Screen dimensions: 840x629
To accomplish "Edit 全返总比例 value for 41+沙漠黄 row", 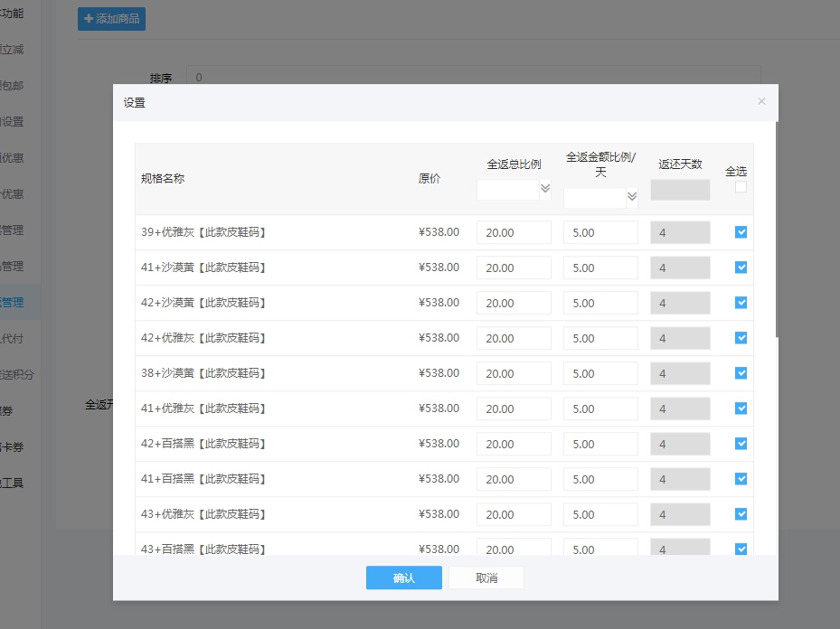I will click(x=514, y=268).
